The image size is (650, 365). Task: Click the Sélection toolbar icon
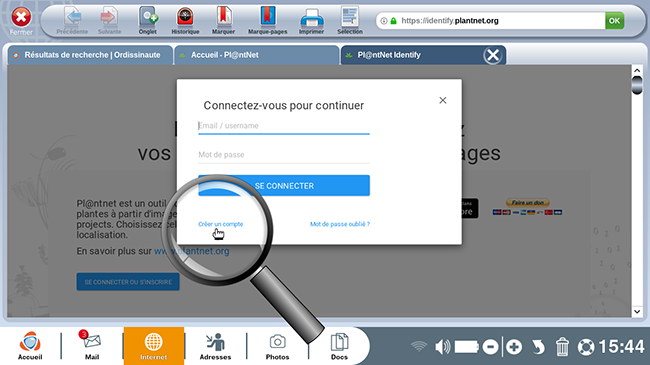pos(350,21)
